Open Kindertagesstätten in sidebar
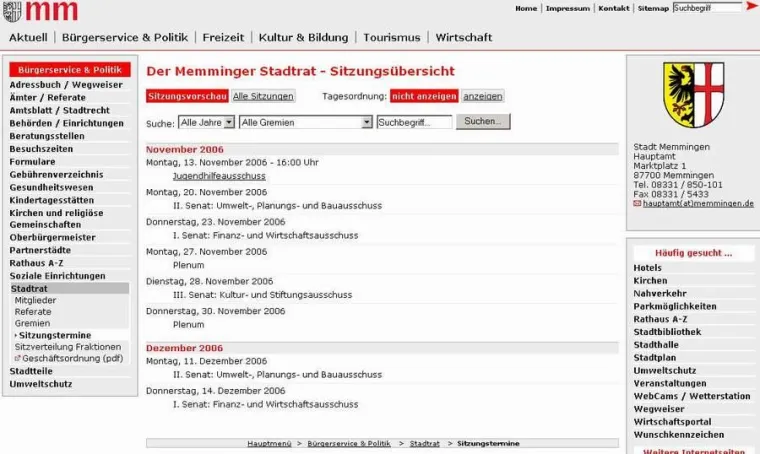The image size is (760, 454). 52,200
